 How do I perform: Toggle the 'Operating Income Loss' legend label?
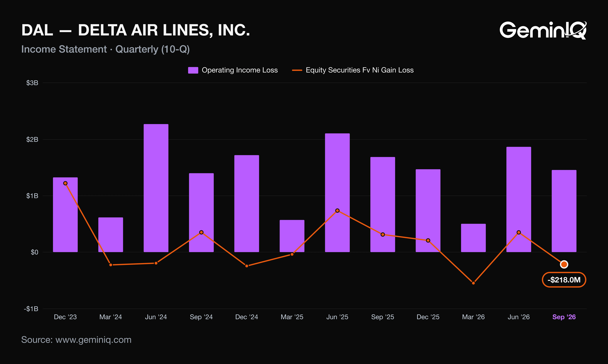pyautogui.click(x=240, y=70)
